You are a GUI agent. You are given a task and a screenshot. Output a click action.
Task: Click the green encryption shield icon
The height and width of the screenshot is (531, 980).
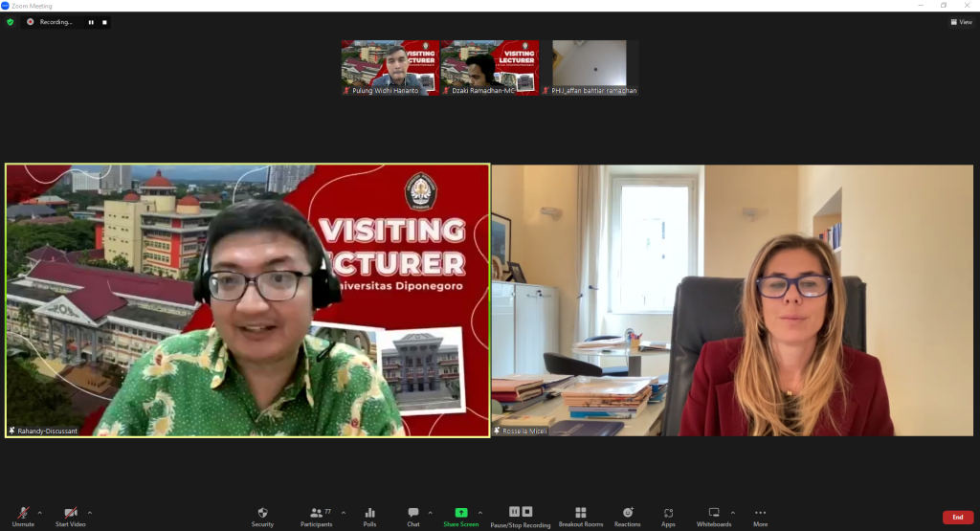click(10, 22)
